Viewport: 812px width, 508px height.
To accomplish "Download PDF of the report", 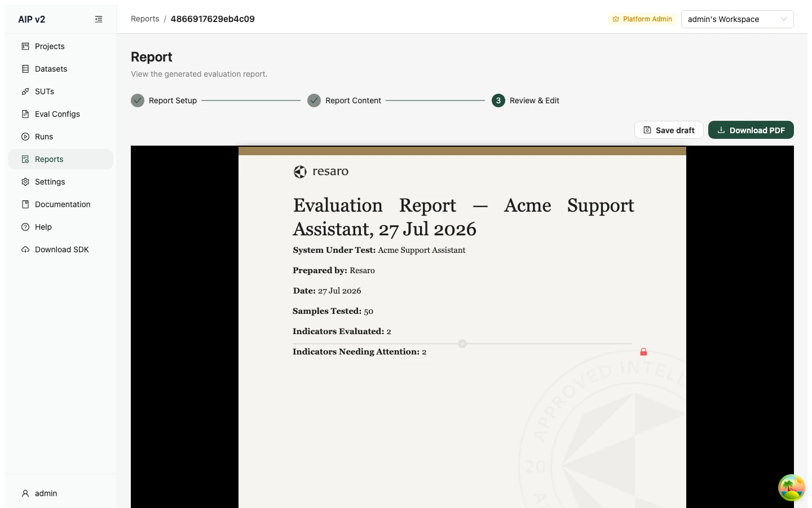I will pyautogui.click(x=751, y=130).
